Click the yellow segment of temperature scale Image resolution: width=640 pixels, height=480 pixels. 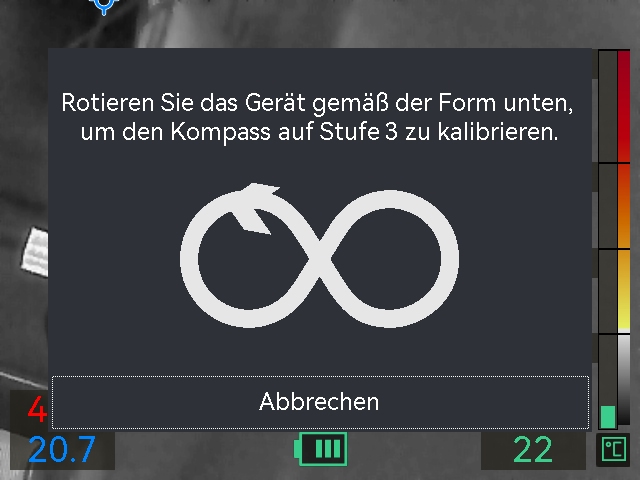click(624, 291)
